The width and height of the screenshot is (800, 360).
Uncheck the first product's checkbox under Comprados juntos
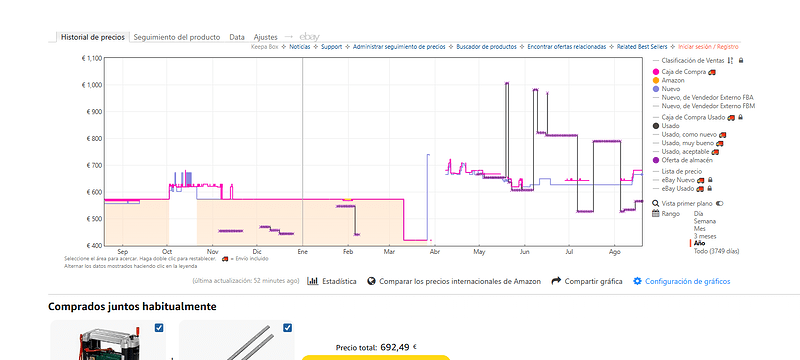159,328
